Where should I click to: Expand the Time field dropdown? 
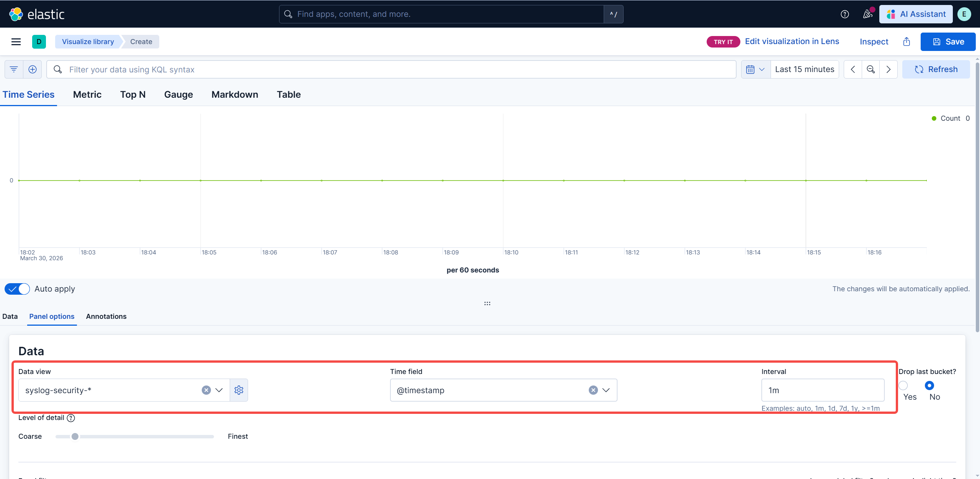point(606,390)
